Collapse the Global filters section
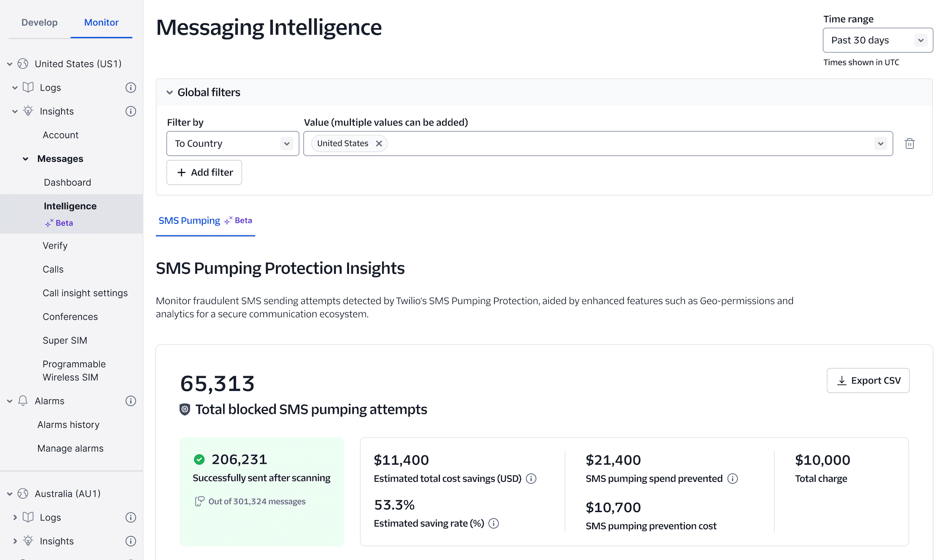 (x=170, y=92)
